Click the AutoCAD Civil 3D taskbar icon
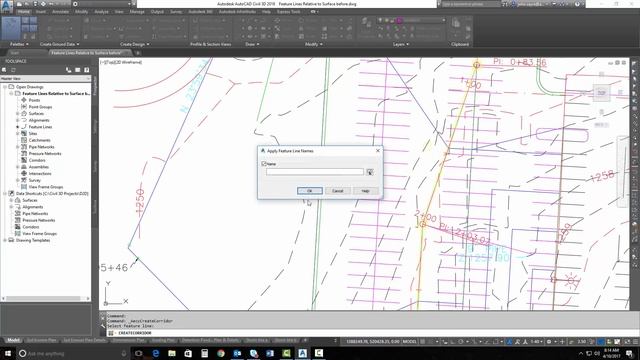The width and height of the screenshot is (640, 360). point(302,353)
